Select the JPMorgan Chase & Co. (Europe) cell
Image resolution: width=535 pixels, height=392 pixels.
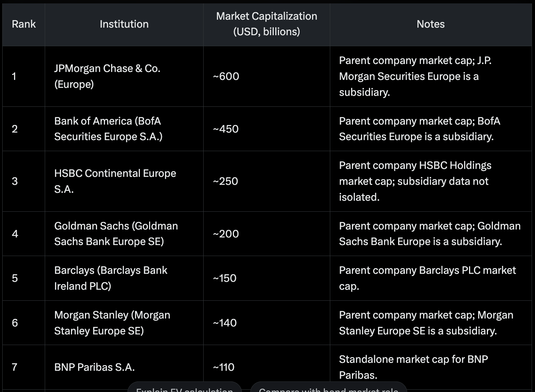pos(124,77)
